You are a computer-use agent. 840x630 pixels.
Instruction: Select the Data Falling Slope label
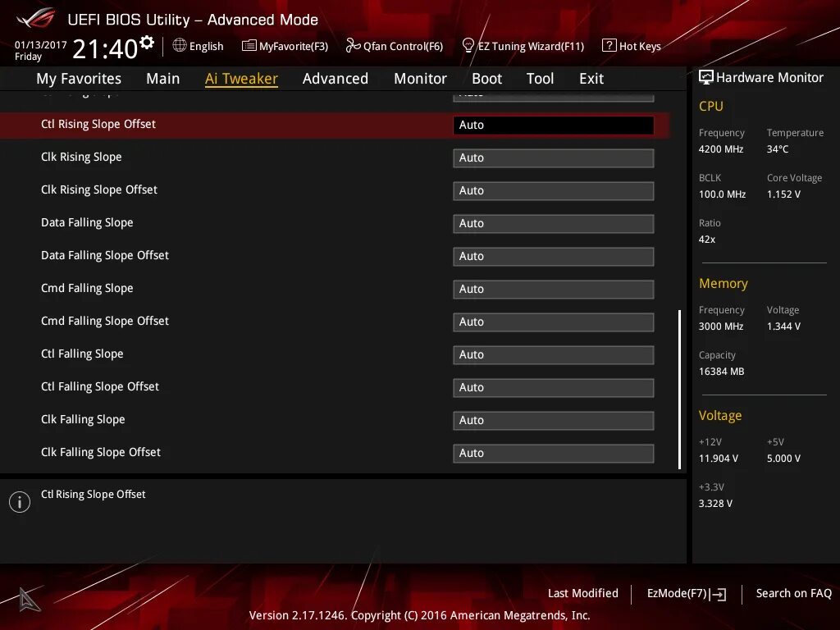(87, 223)
